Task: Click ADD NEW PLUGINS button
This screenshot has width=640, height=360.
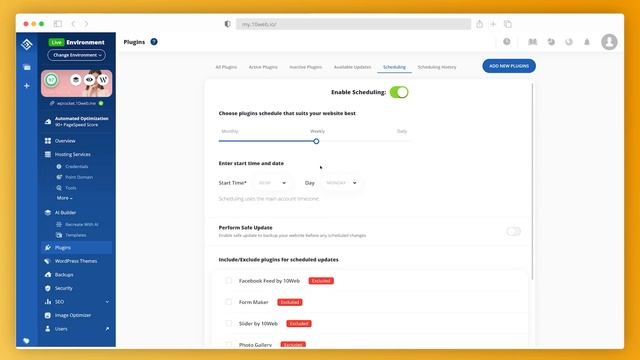Action: point(509,66)
